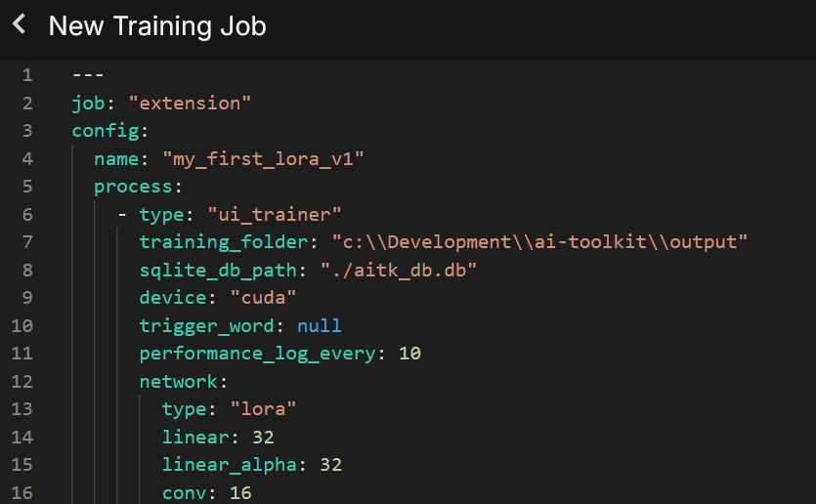
Task: Click line number 7 in the gutter
Action: point(27,242)
